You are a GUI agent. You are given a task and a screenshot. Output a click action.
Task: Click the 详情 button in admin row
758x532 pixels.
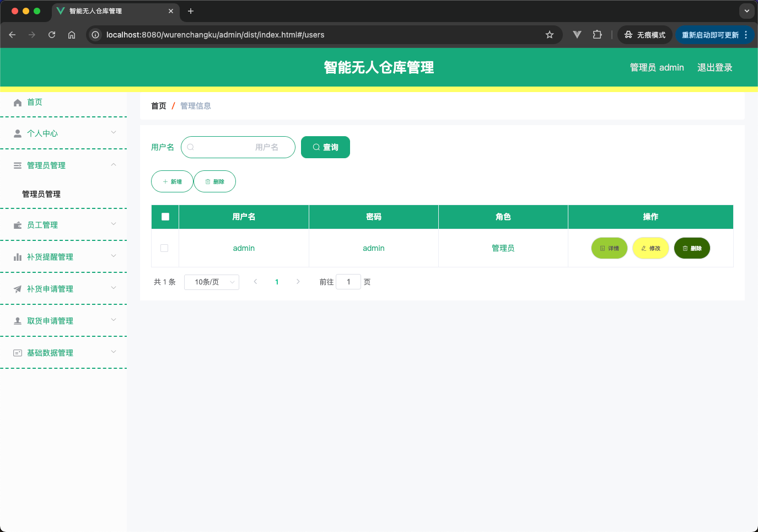click(609, 248)
